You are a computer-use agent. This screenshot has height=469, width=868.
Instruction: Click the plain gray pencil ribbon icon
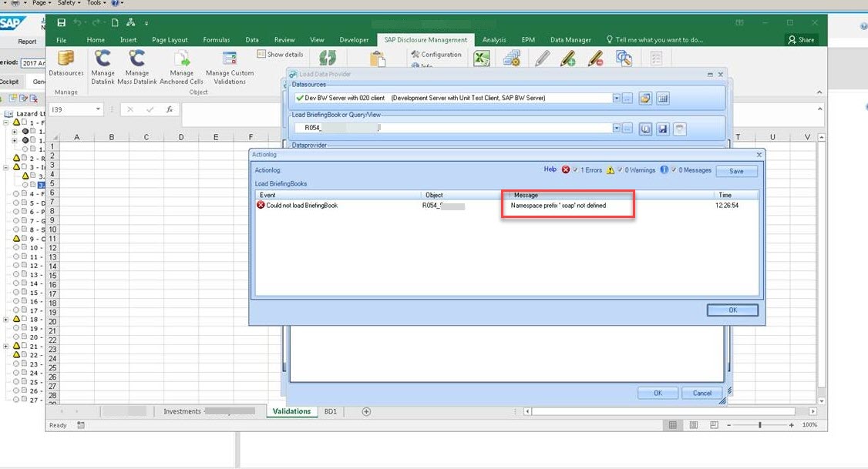(x=542, y=58)
